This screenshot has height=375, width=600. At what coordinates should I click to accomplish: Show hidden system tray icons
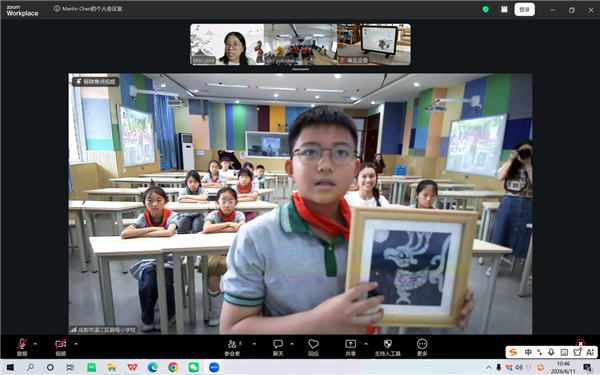[x=489, y=368]
